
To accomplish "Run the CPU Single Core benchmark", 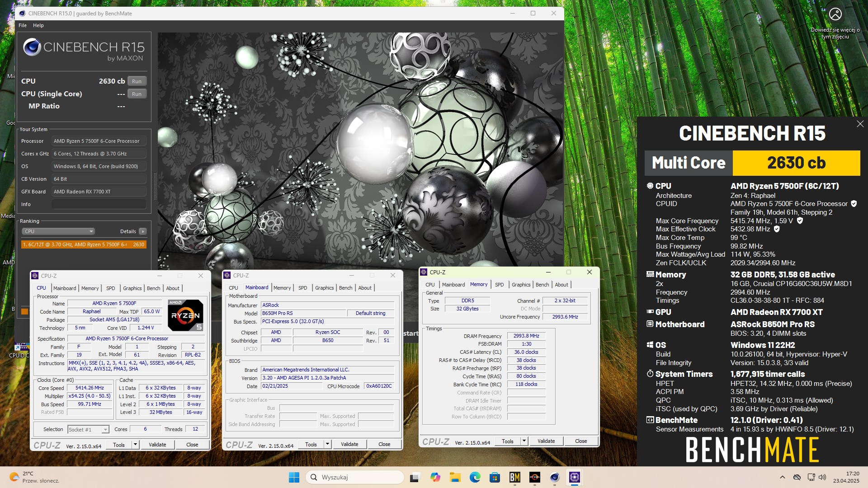I will point(137,94).
